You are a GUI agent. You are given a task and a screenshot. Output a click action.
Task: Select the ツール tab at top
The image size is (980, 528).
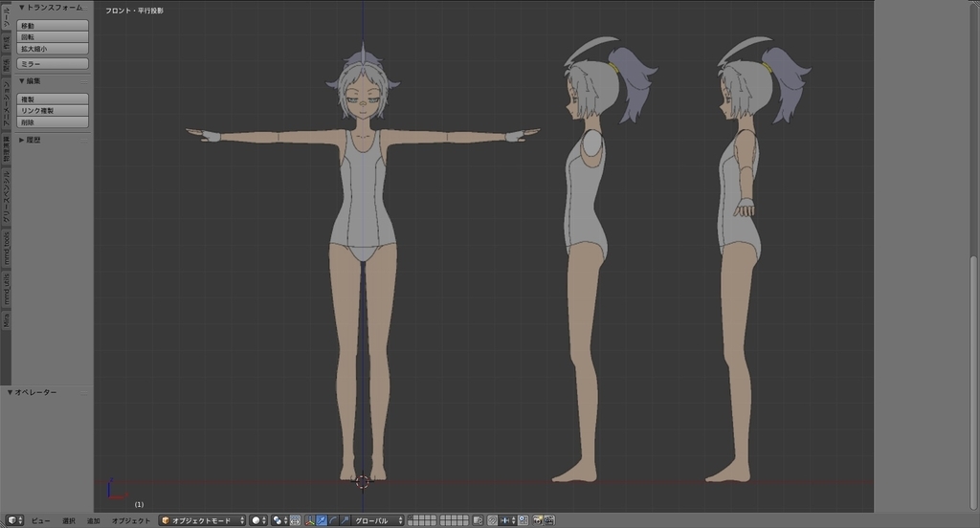[x=6, y=15]
